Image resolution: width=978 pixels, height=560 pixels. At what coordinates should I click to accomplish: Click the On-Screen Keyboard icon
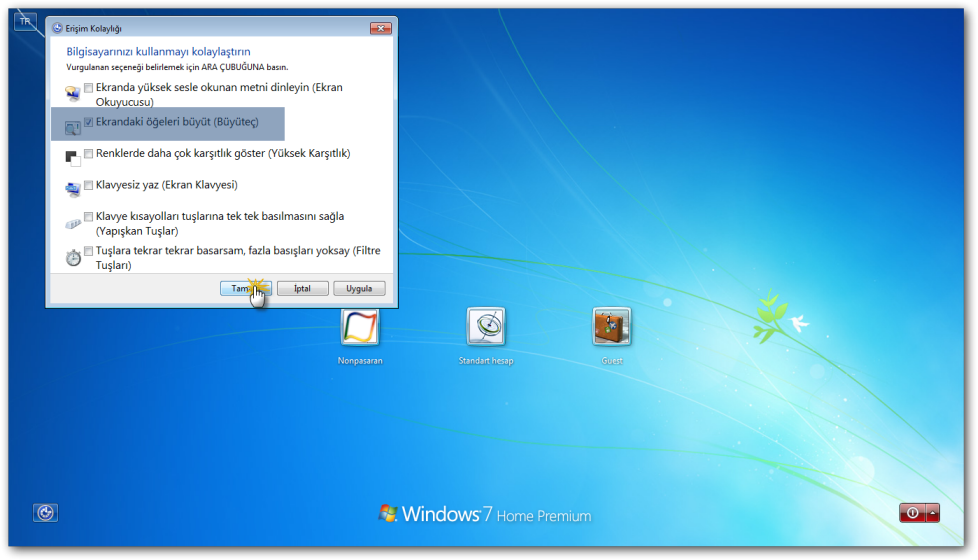pyautogui.click(x=73, y=190)
